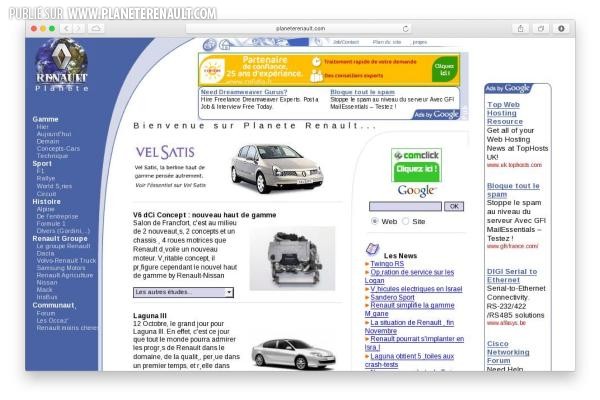
Task: Open the browser share icon
Action: click(x=520, y=29)
